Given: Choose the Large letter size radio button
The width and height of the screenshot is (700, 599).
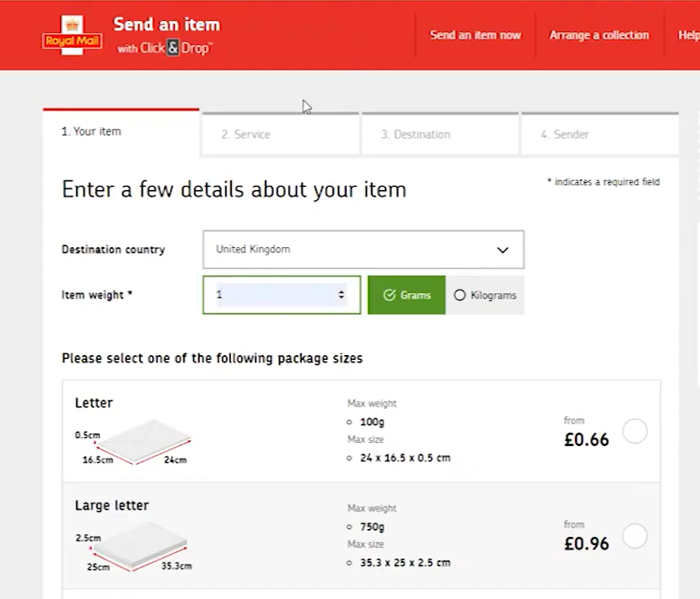Looking at the screenshot, I should 635,536.
